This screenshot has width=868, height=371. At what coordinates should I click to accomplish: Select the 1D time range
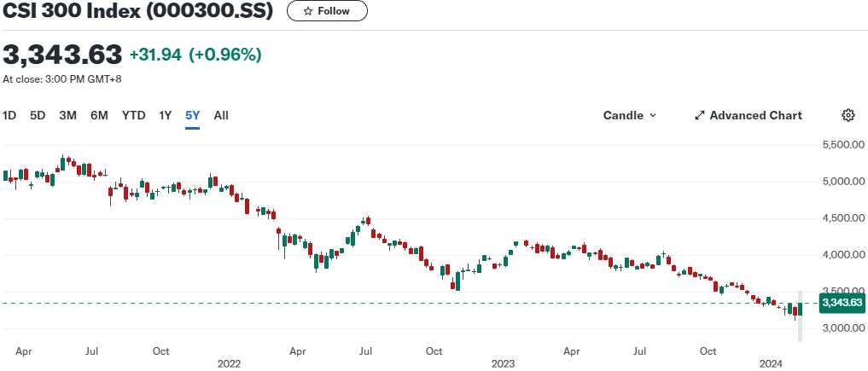[x=9, y=115]
